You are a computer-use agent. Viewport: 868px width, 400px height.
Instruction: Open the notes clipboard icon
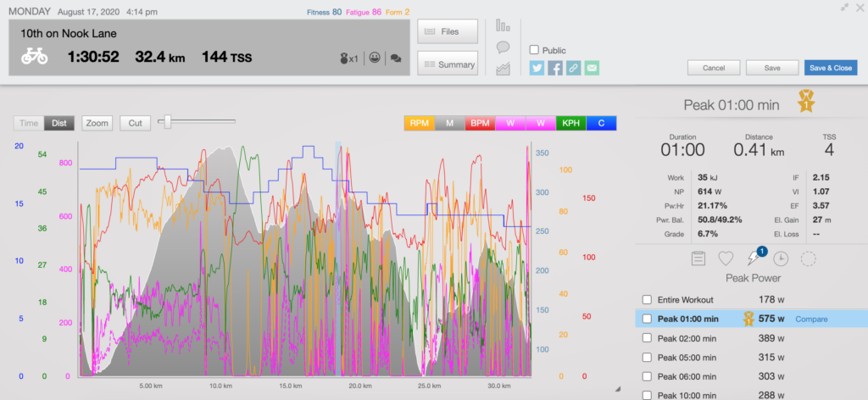[x=698, y=258]
